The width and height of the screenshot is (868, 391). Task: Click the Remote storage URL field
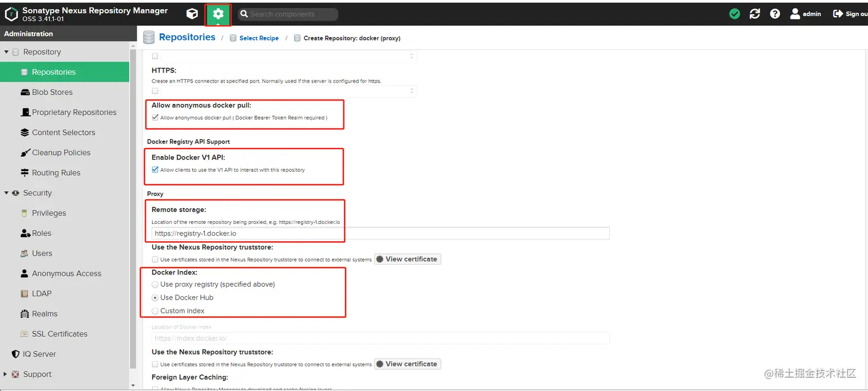click(x=380, y=234)
